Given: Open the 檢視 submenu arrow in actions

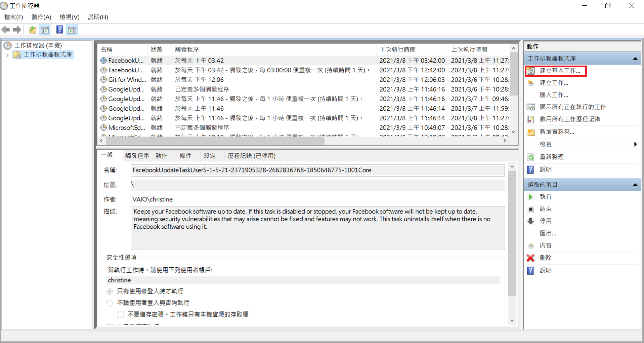Looking at the screenshot, I should click(635, 144).
